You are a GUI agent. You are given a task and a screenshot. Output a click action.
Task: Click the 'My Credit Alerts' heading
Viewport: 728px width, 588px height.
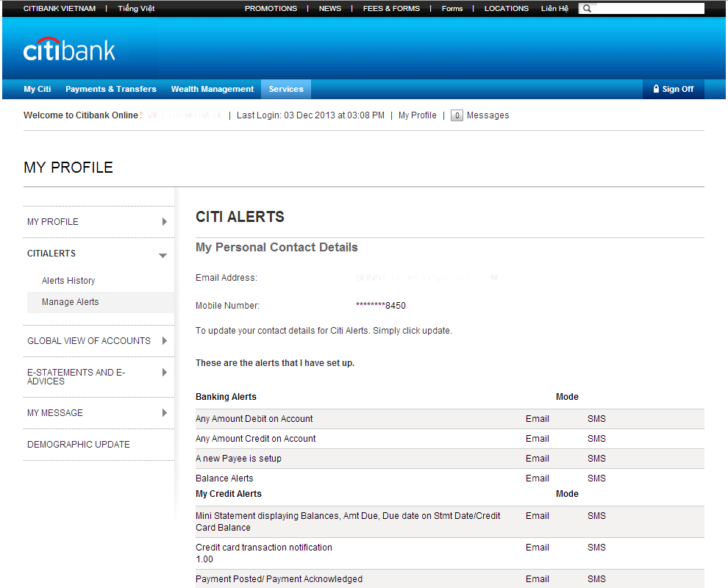[x=229, y=494]
